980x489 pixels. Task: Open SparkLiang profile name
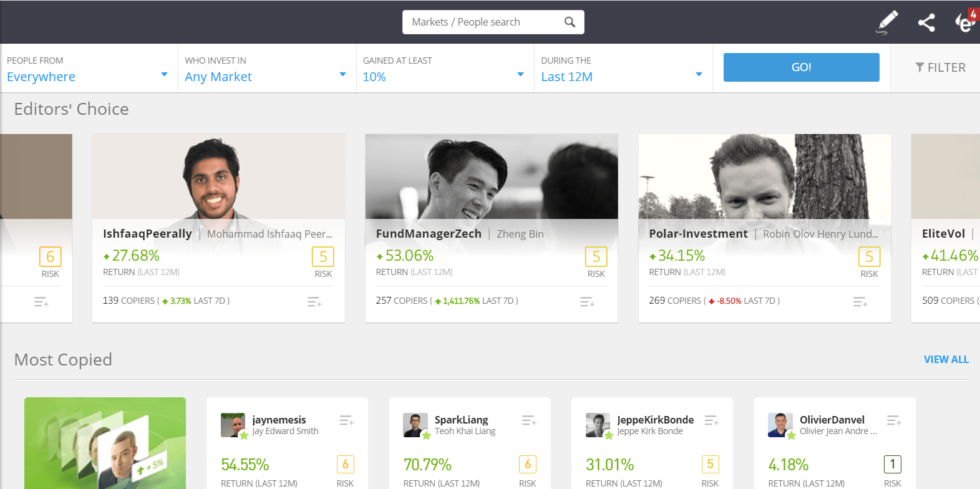(462, 420)
